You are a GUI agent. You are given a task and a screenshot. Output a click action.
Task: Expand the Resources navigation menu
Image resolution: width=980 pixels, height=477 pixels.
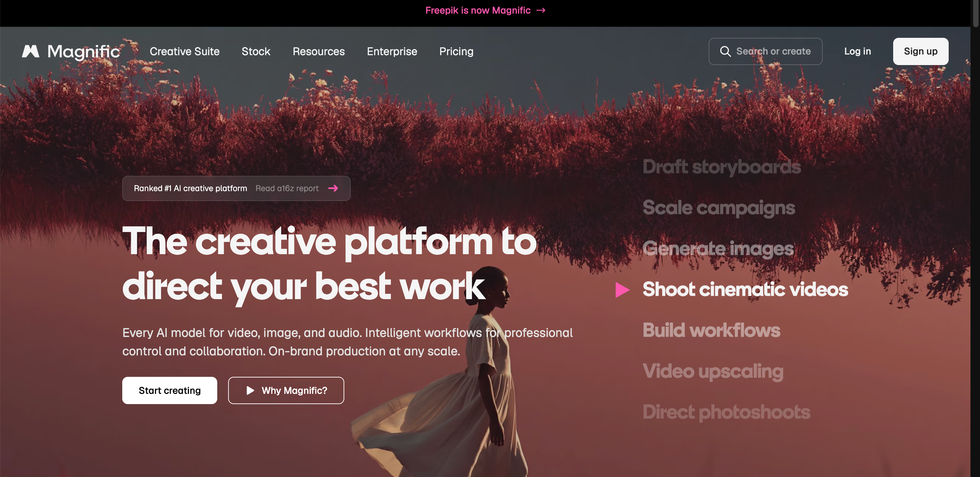point(318,51)
